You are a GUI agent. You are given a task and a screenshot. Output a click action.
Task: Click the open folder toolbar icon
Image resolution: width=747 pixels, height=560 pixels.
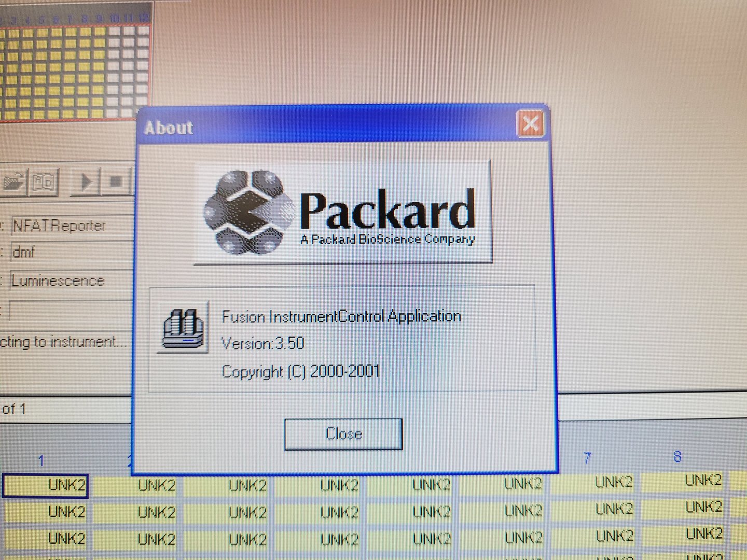click(13, 182)
